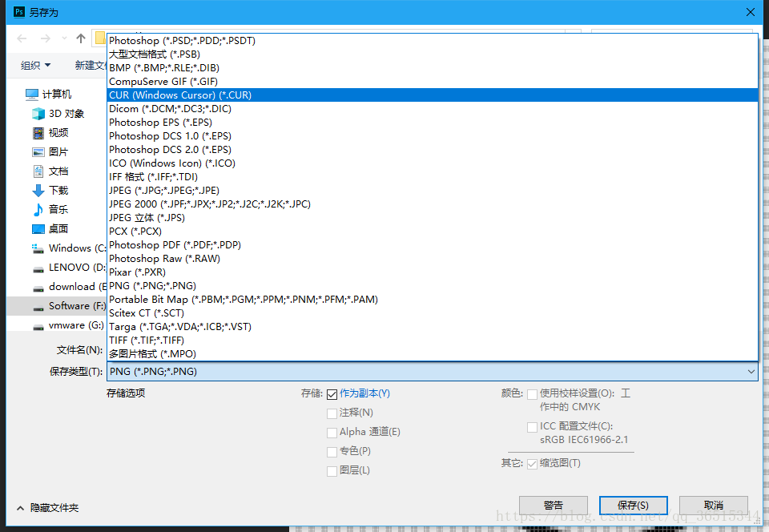
Task: Toggle the Alpha 通道 checkbox
Action: tap(332, 433)
